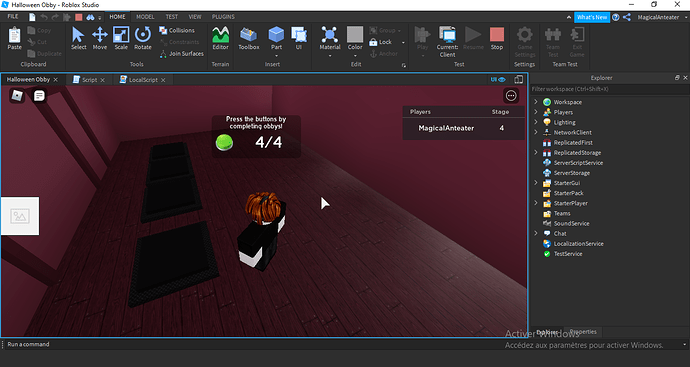Viewport: 690px width, 367px height.
Task: Activate the Scale tool
Action: point(121,38)
